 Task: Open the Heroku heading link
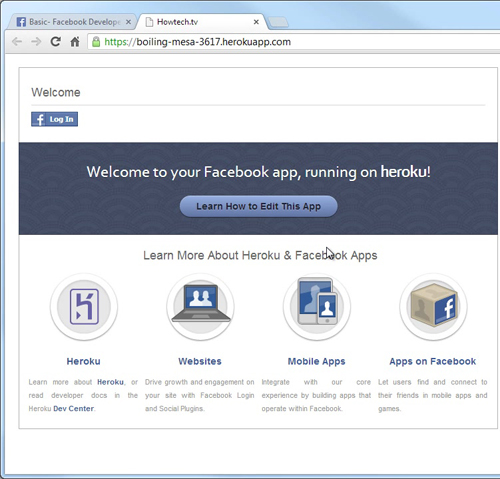click(x=83, y=361)
